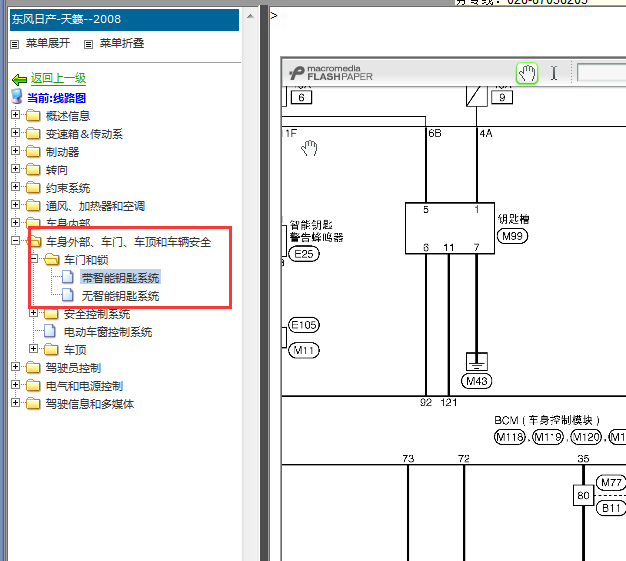Open the 驾驶信息和多媒体 folder

89,404
